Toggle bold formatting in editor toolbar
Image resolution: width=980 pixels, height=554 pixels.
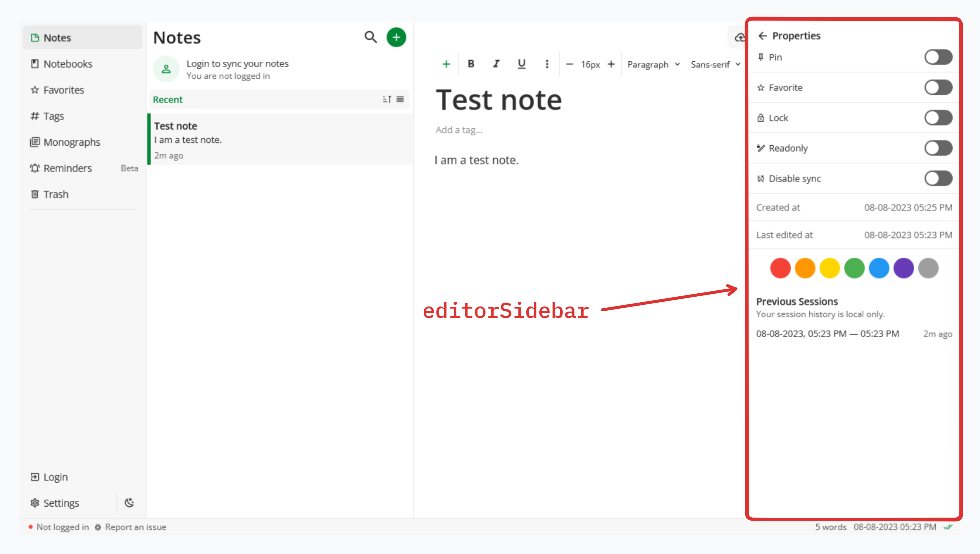[471, 64]
